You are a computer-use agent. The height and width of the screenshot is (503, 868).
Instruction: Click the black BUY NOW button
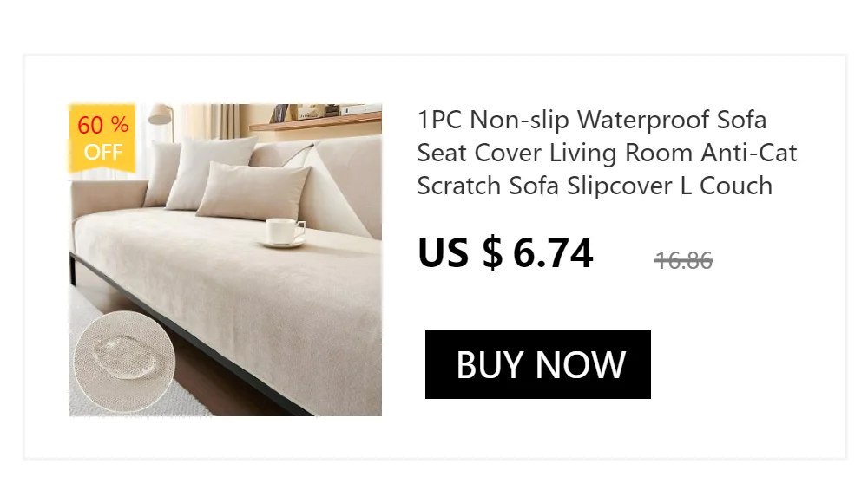pyautogui.click(x=537, y=364)
